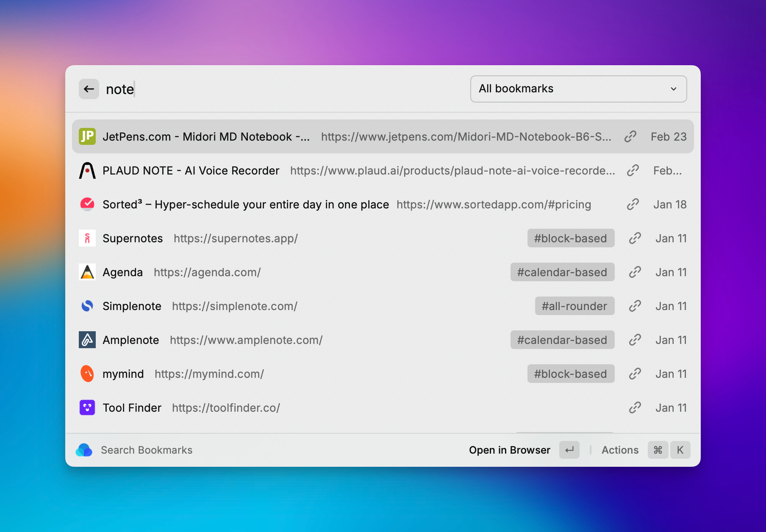The image size is (766, 532).
Task: Click the Simplenote favicon
Action: 87,306
